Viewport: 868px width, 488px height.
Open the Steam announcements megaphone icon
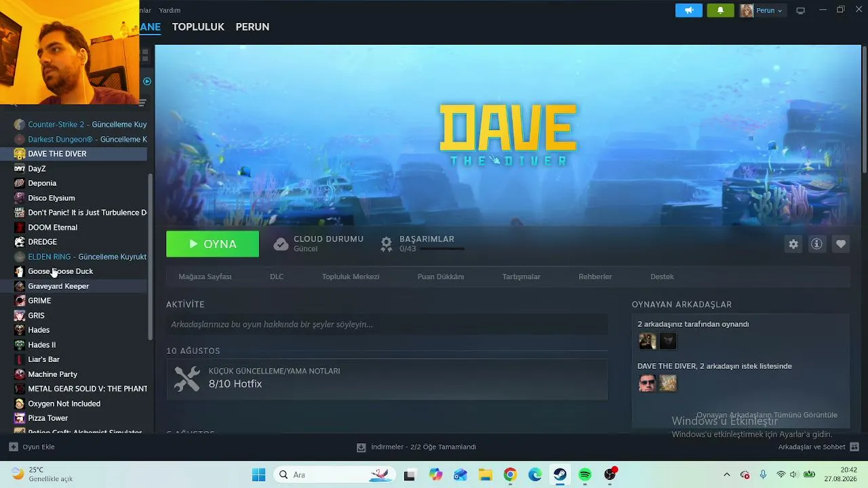(x=689, y=10)
